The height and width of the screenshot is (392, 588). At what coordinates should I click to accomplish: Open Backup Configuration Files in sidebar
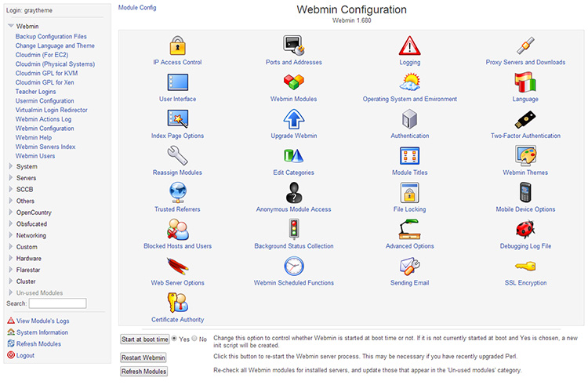coord(51,36)
